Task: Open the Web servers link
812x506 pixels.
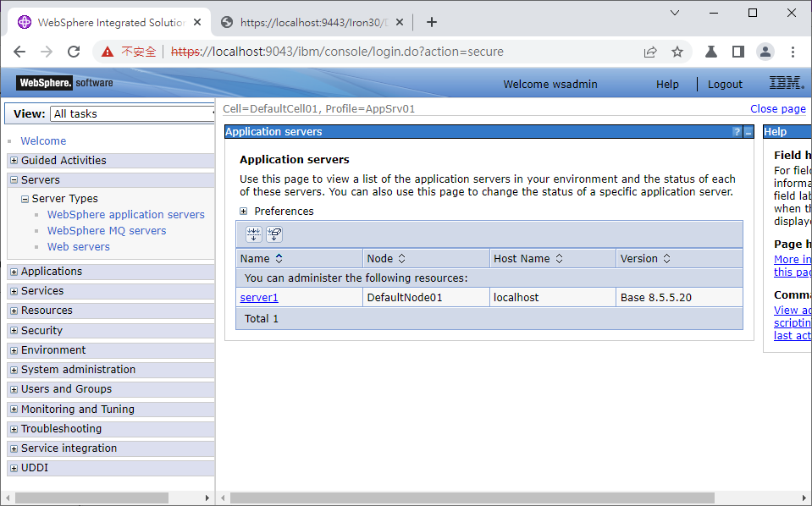Action: [79, 247]
